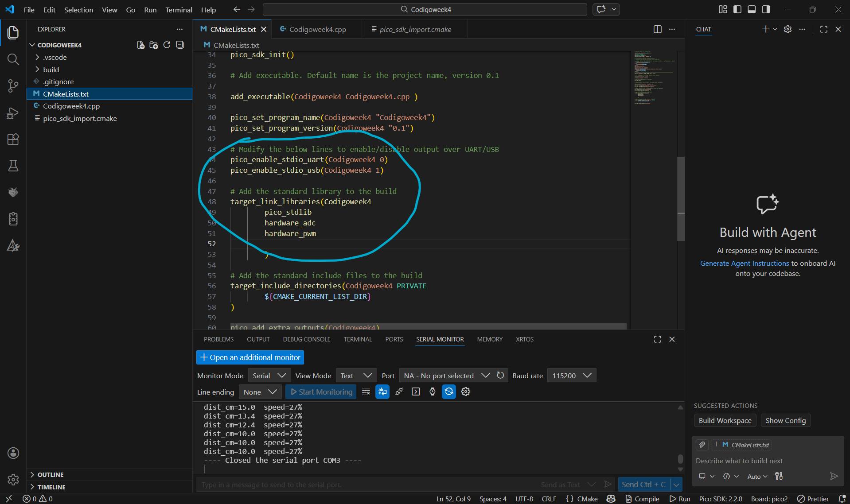Open the Baud rate dropdown
Viewport: 850px width, 504px height.
coord(571,375)
